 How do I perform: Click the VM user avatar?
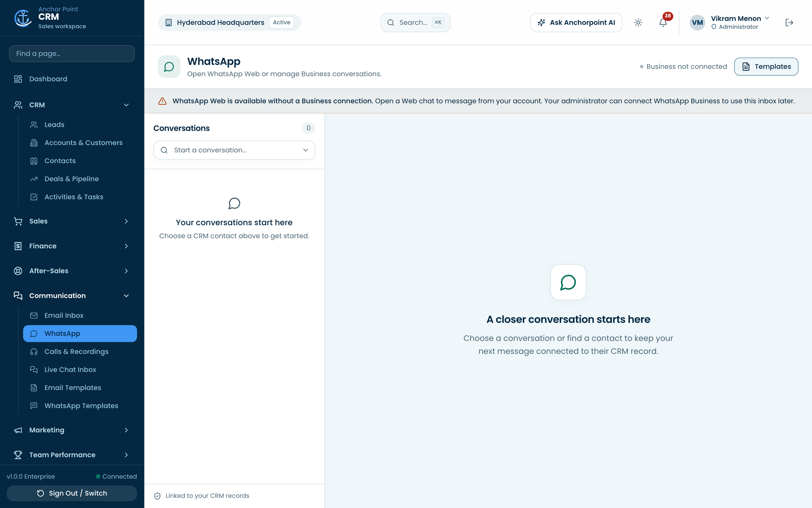point(697,23)
